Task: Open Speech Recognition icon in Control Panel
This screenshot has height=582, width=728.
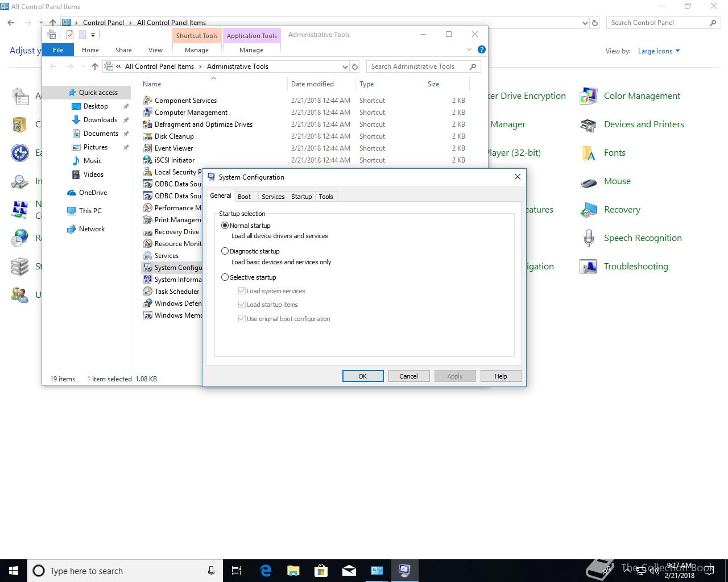Action: [x=588, y=238]
